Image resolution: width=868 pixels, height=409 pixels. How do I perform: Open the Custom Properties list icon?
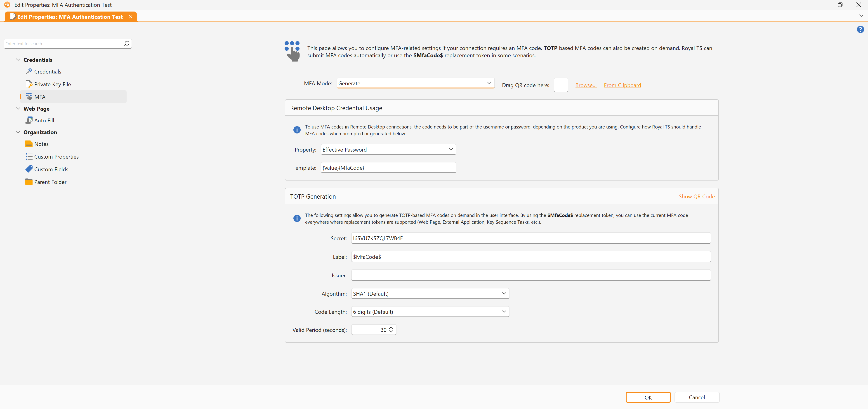(29, 157)
